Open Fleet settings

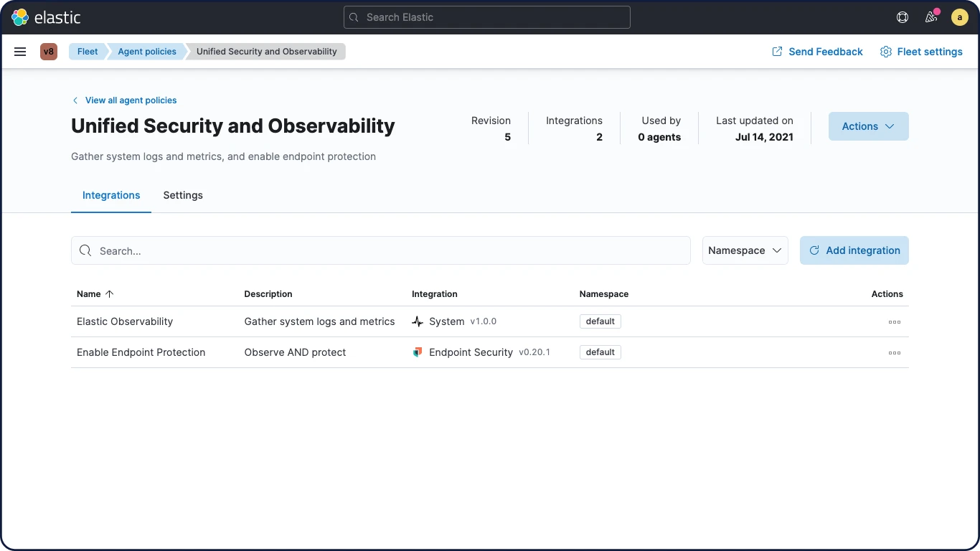tap(921, 52)
